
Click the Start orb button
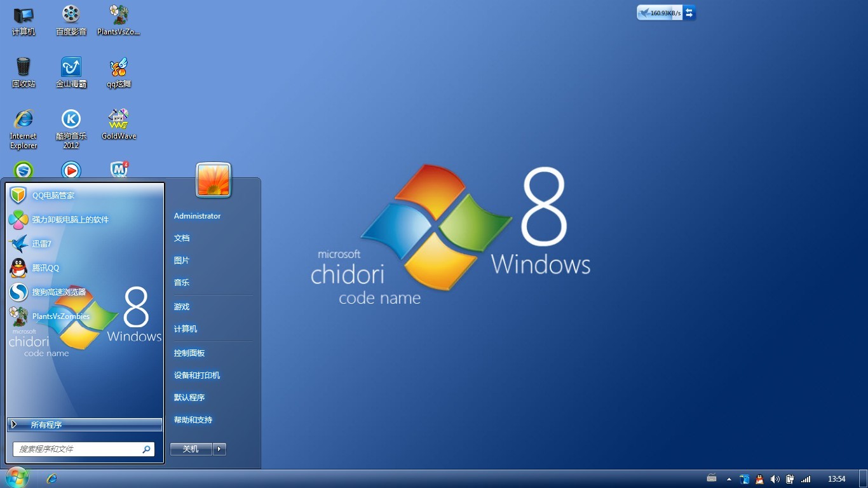(17, 478)
